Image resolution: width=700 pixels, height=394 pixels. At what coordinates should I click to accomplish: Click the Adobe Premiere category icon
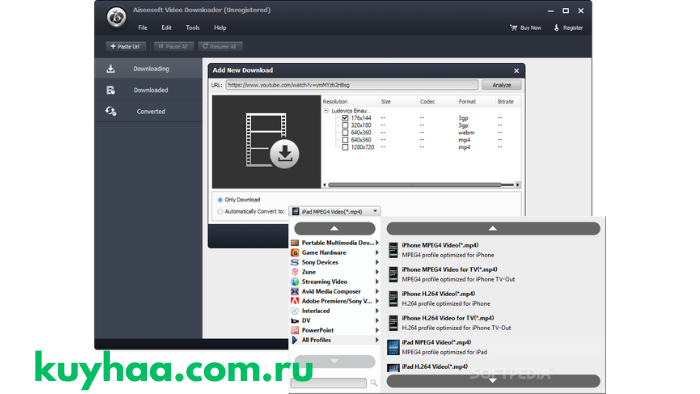coord(295,301)
